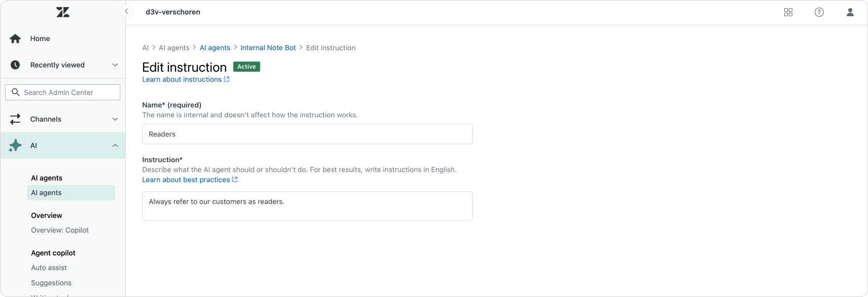The height and width of the screenshot is (297, 868).
Task: Open the products grid icon
Action: [788, 12]
